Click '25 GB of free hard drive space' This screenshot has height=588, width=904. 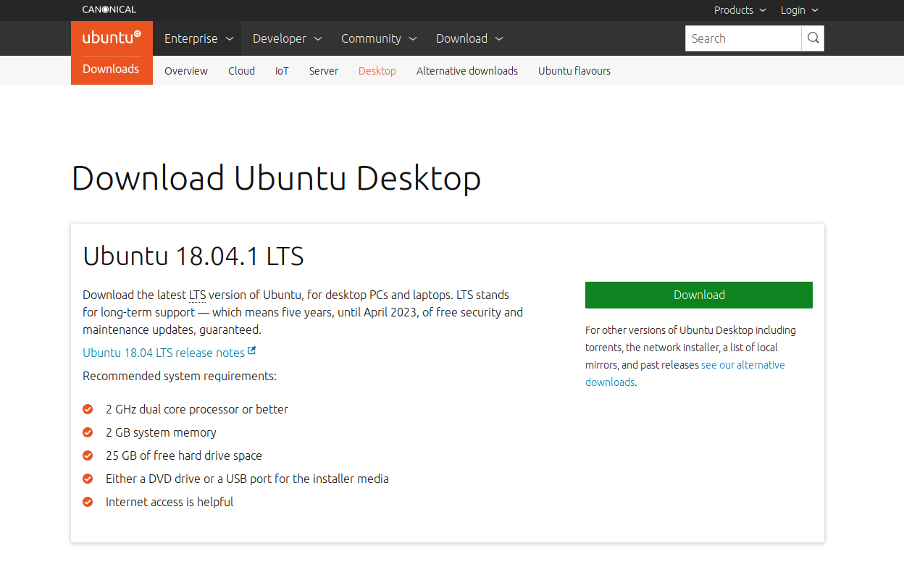tap(184, 455)
